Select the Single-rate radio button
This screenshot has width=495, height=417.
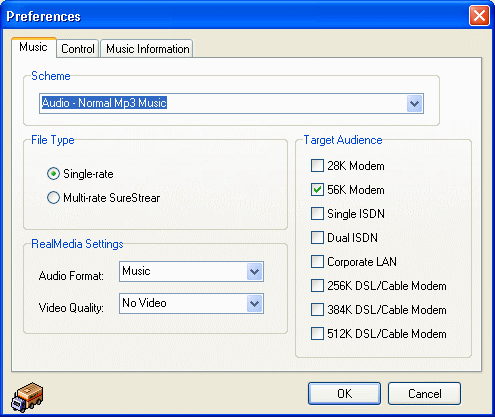(53, 174)
